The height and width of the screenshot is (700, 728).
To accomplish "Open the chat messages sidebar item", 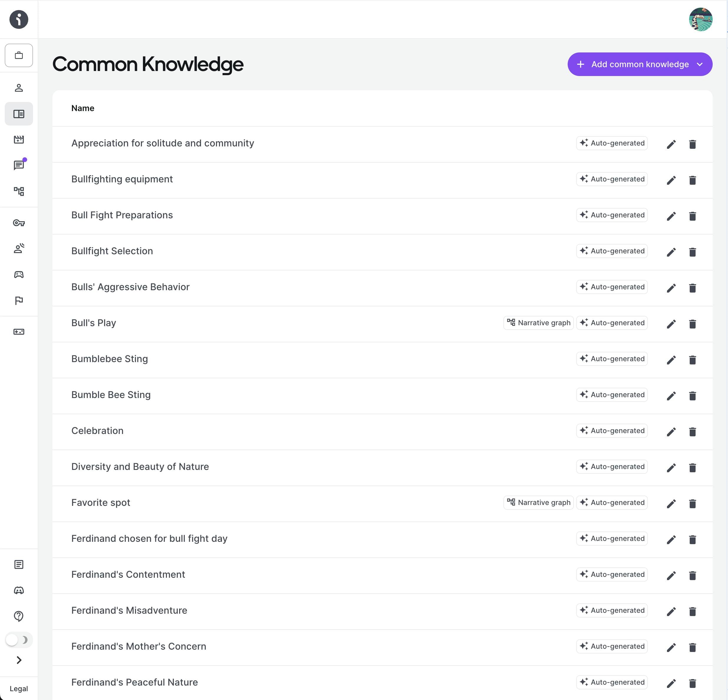I will (x=19, y=165).
